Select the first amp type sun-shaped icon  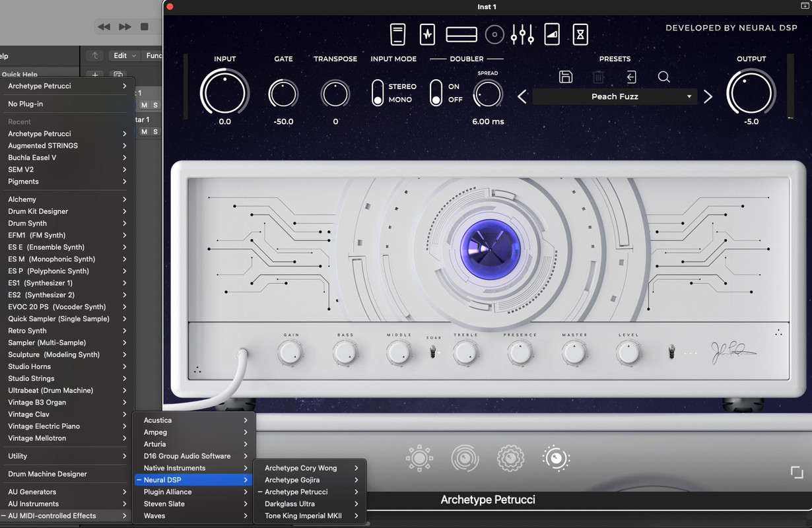coord(419,458)
